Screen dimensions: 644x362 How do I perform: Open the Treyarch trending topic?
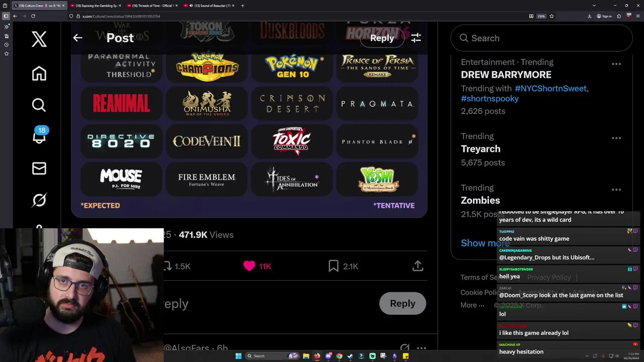(480, 149)
